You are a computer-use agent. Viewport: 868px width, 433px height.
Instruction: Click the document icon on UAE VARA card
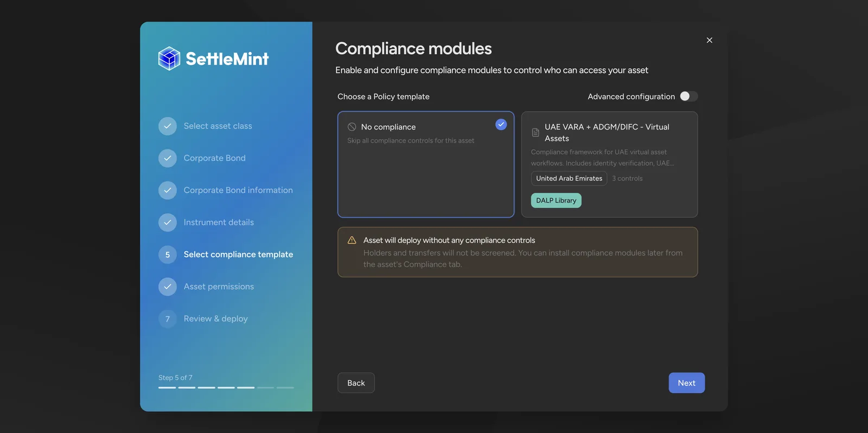click(x=535, y=132)
